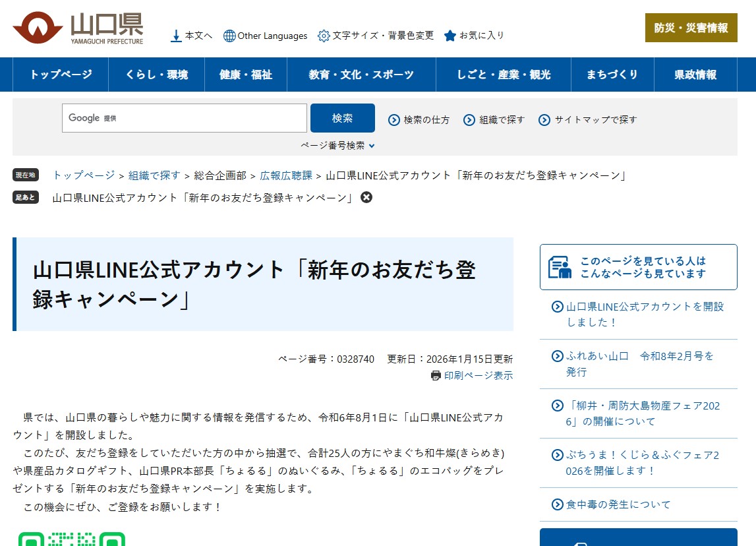Click the arrow icon beside 検索の仕方
Image resolution: width=756 pixels, height=546 pixels.
pyautogui.click(x=394, y=119)
